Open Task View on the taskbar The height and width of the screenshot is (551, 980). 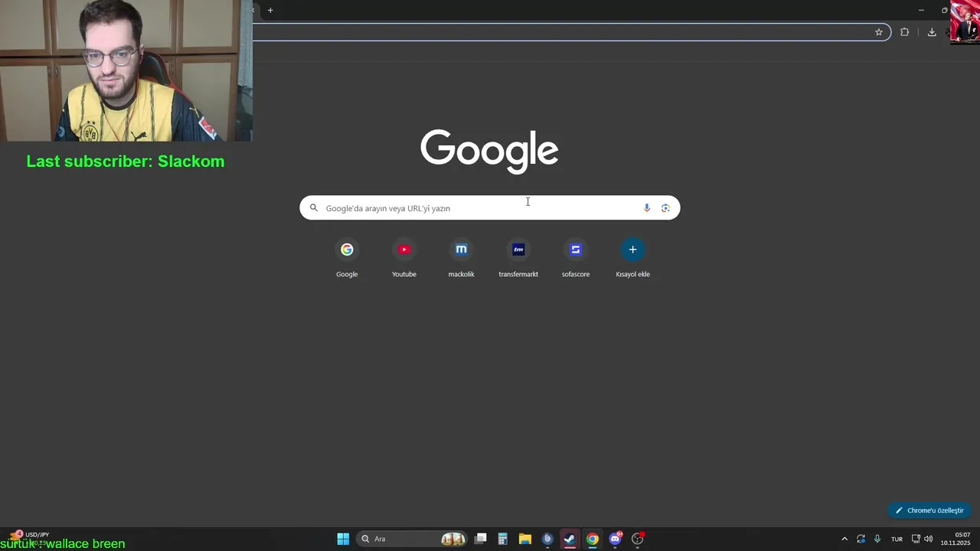[481, 539]
